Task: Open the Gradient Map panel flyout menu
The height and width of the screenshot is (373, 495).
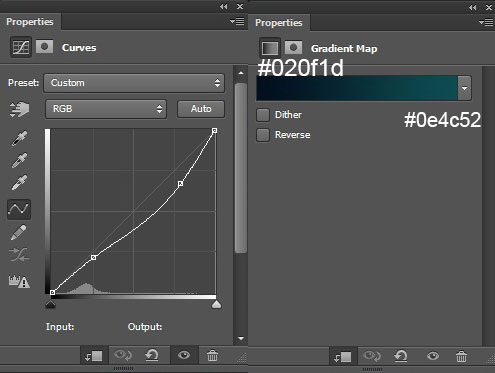Action: coord(486,23)
